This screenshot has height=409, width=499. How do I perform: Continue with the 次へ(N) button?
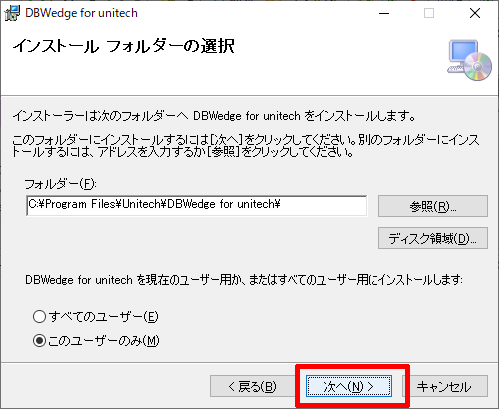[x=349, y=386]
